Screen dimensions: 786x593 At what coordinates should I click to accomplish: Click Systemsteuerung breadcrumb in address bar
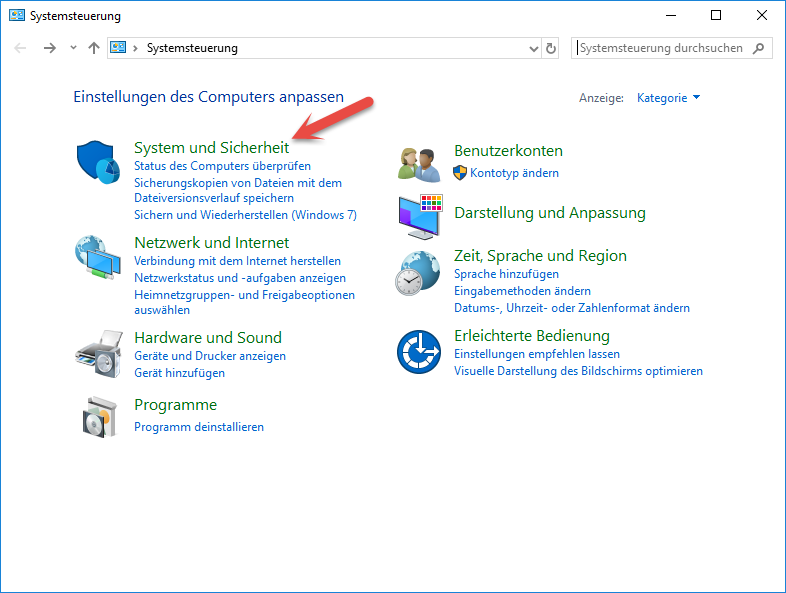pyautogui.click(x=192, y=48)
